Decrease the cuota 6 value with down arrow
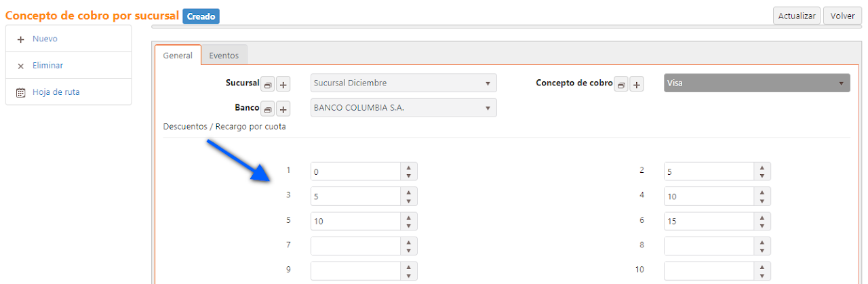 [x=762, y=225]
